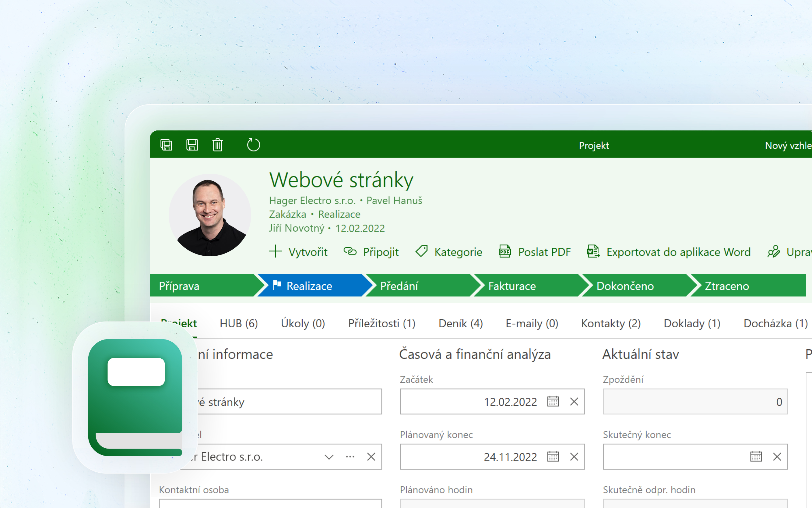Click the Skutečný konec input field
Viewport: 812px width, 508px height.
point(695,456)
